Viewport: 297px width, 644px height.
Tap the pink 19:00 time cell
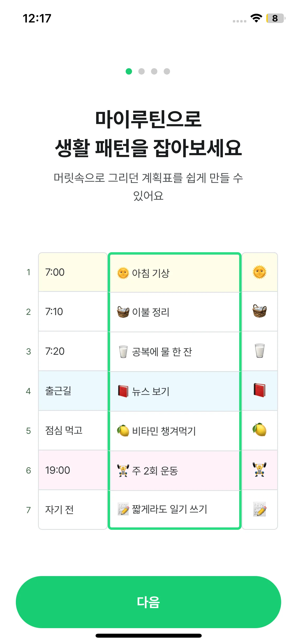tap(73, 470)
